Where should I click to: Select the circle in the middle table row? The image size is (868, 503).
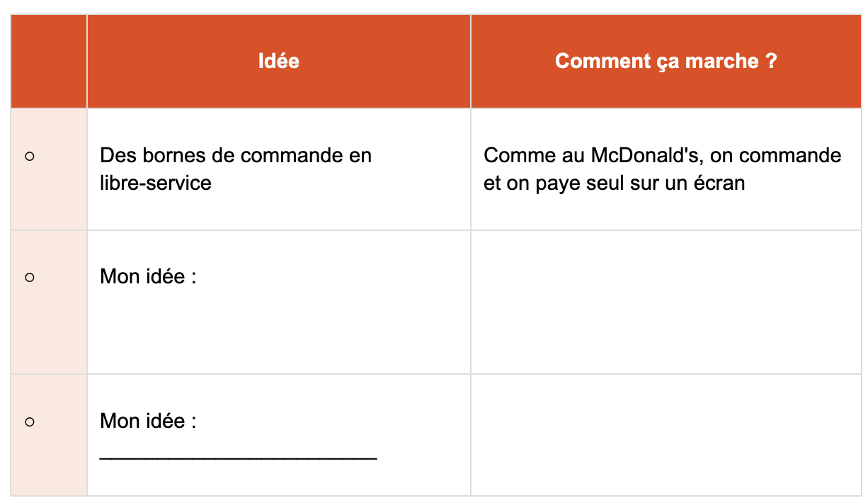point(30,277)
